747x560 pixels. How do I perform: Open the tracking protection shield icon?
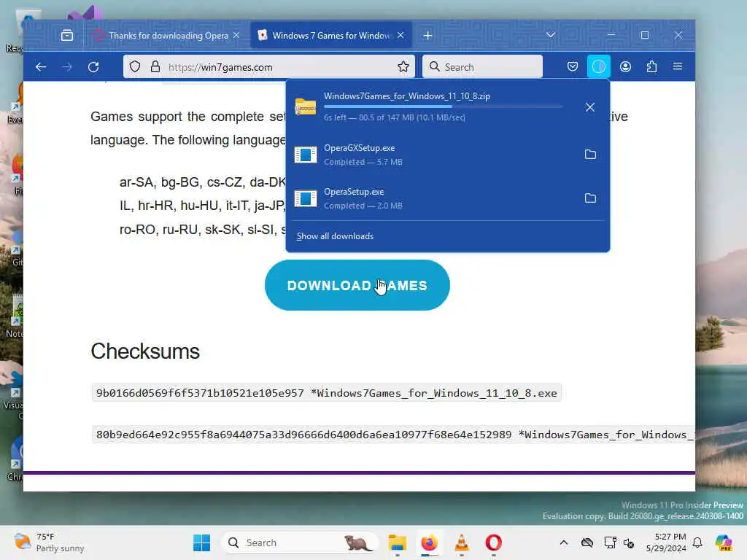[x=135, y=66]
